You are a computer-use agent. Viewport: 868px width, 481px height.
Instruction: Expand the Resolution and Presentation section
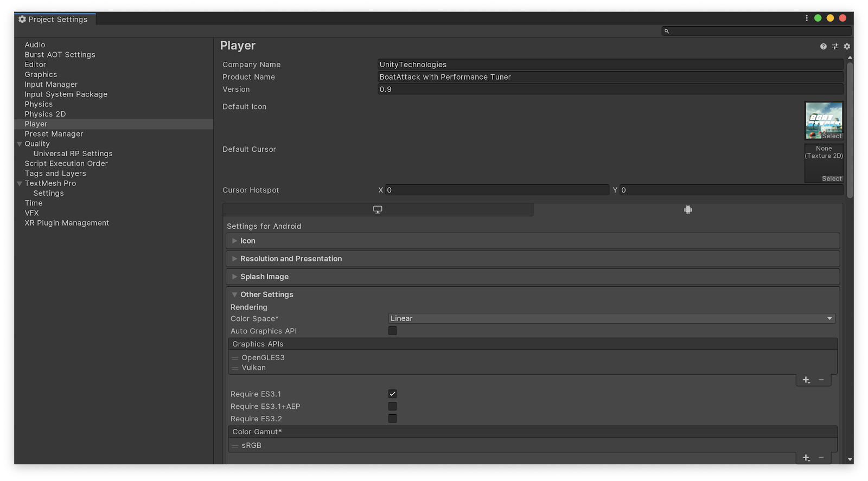pos(291,259)
